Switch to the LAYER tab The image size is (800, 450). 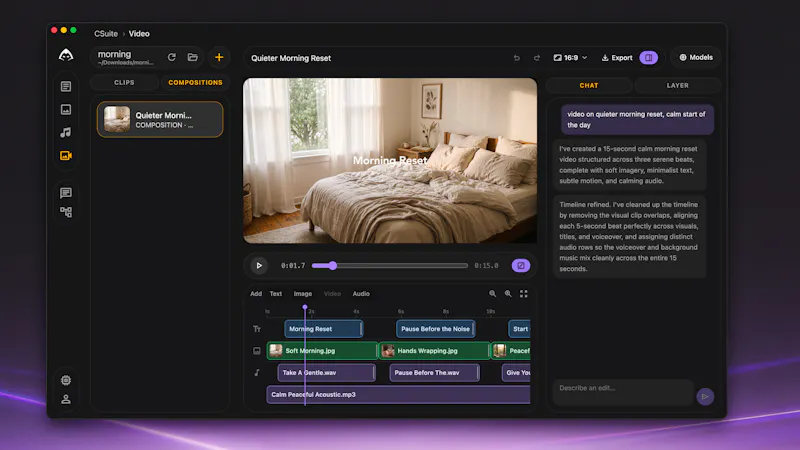678,85
